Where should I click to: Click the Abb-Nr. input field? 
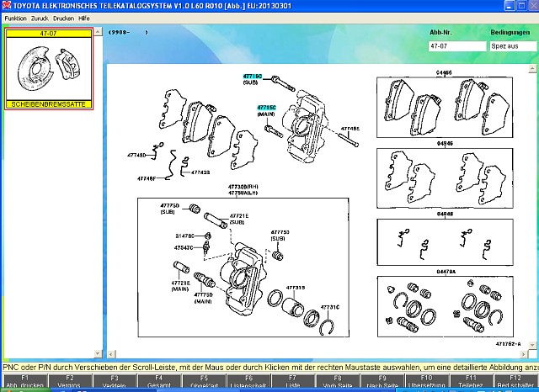coord(457,46)
